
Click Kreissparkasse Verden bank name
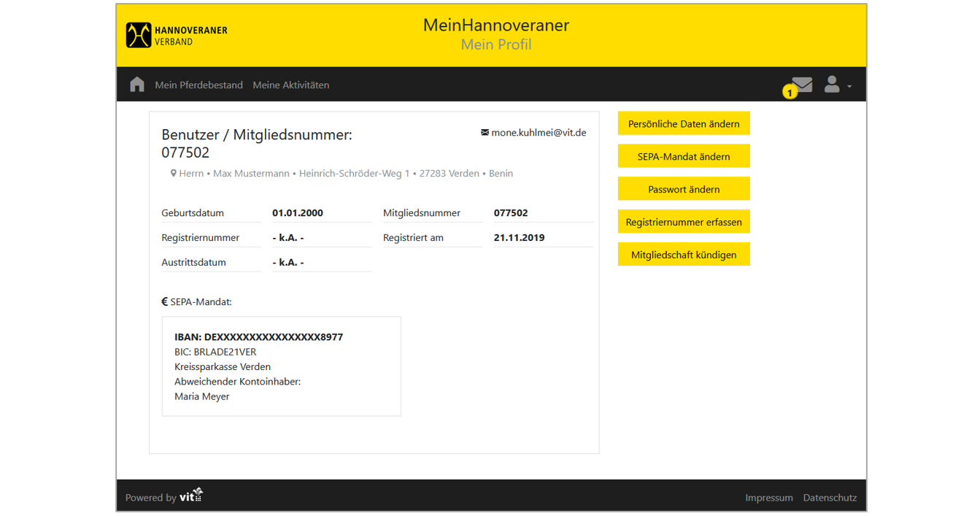click(x=223, y=366)
